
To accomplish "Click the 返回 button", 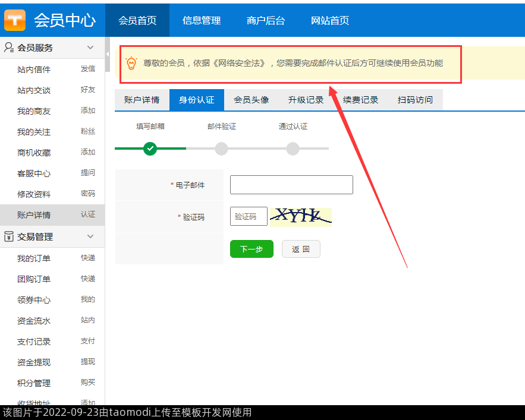I will [301, 249].
